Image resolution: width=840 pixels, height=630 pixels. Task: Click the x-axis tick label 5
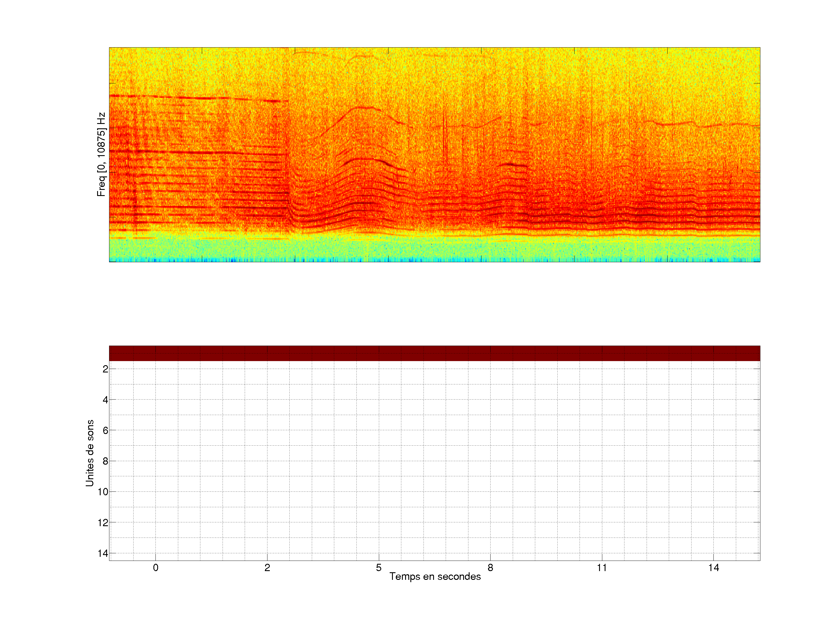click(x=379, y=568)
